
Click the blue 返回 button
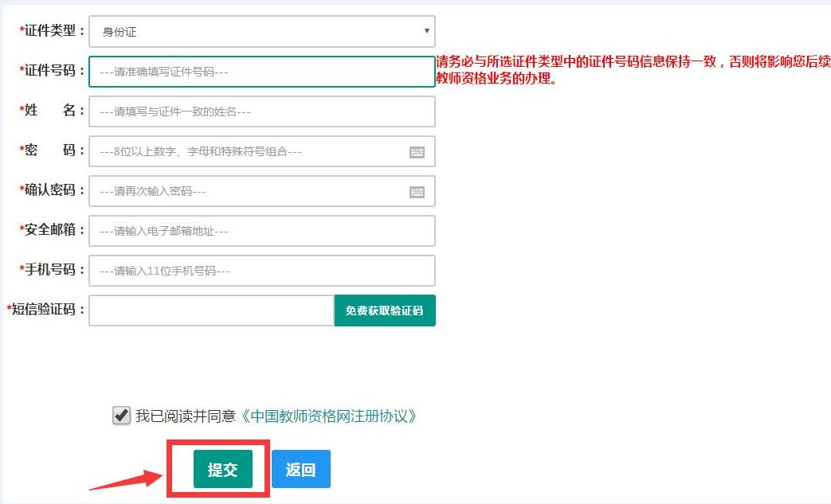[301, 469]
